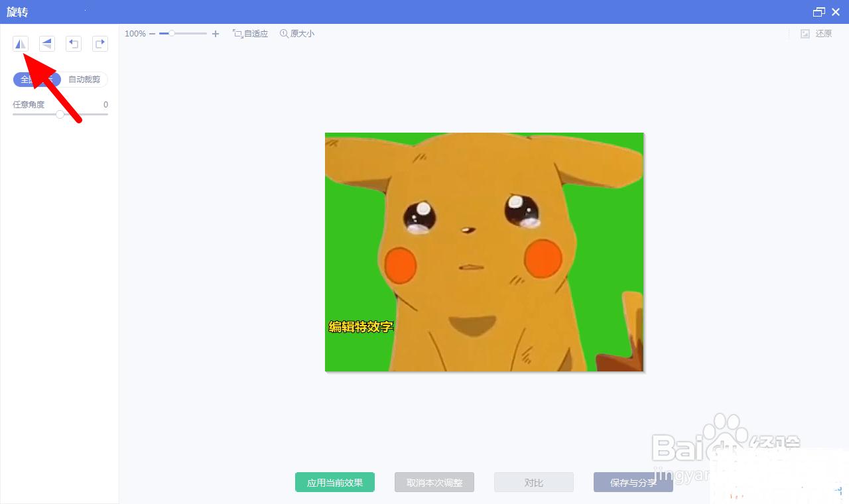Show image at original size 原大小
The width and height of the screenshot is (849, 504).
coord(296,34)
